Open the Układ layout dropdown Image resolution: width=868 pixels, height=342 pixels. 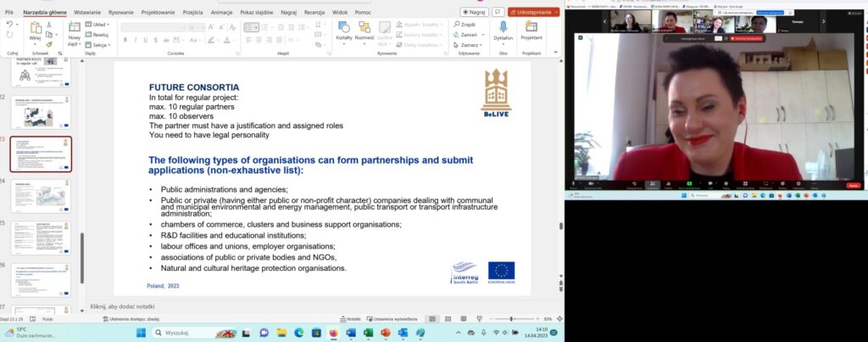pyautogui.click(x=97, y=25)
